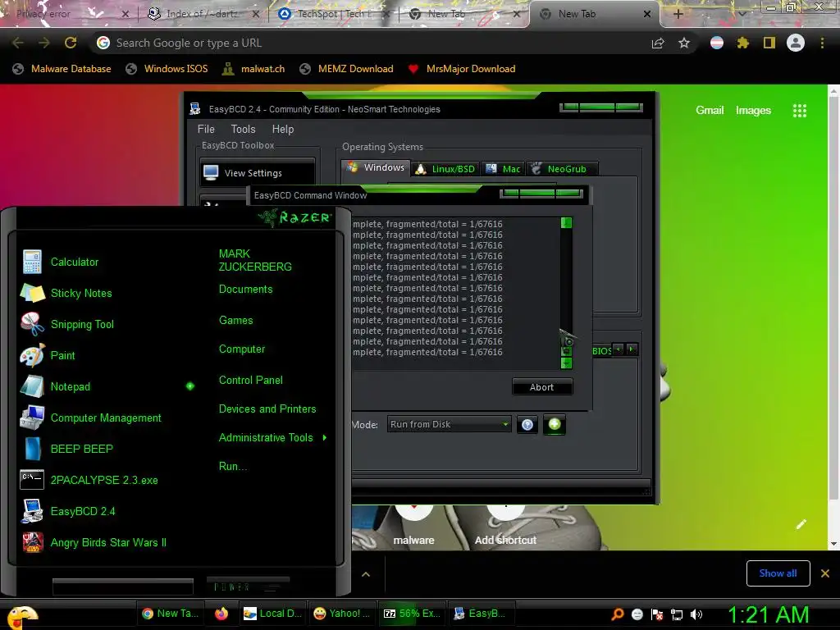The image size is (840, 630).
Task: Open the Gmail link
Action: click(710, 111)
